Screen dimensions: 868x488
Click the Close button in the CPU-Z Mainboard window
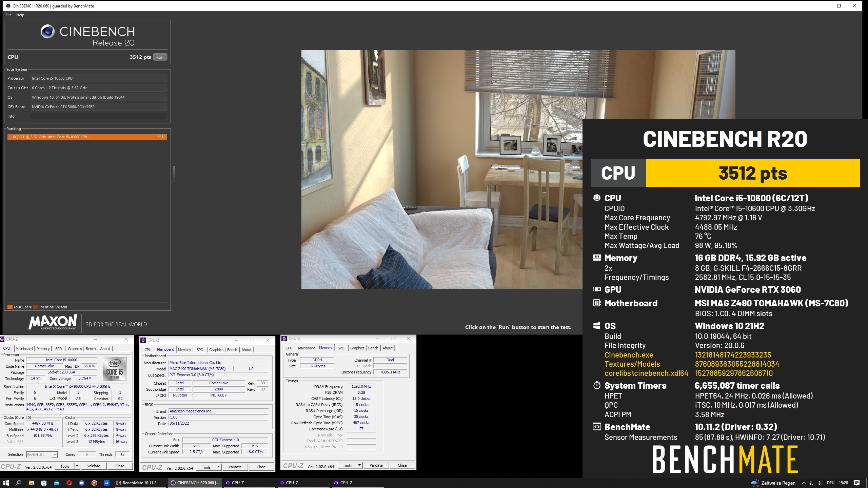pos(261,467)
